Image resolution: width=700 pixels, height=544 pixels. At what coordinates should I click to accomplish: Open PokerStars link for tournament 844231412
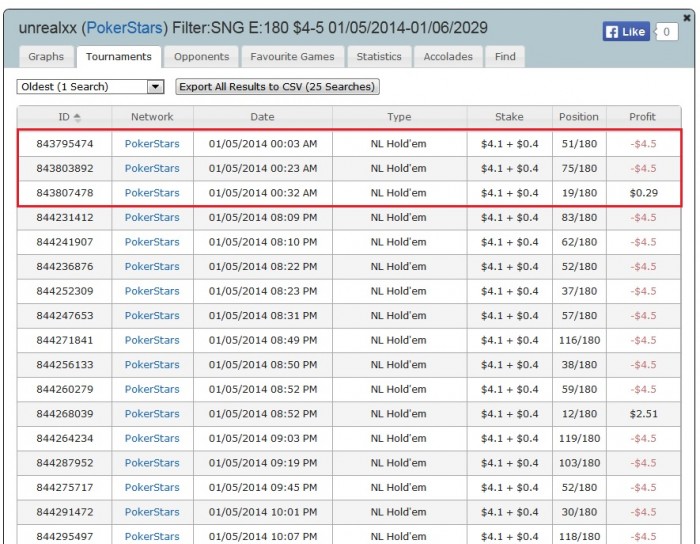pos(152,217)
